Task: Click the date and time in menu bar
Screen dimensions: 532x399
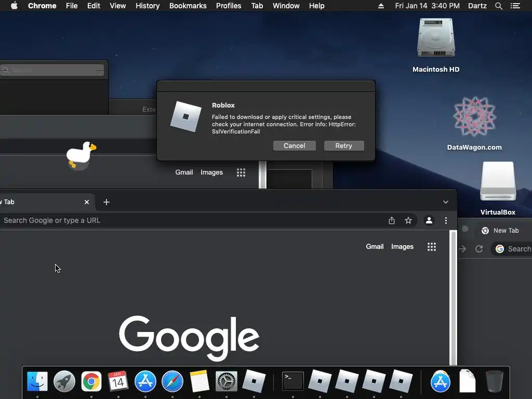Action: [x=427, y=6]
